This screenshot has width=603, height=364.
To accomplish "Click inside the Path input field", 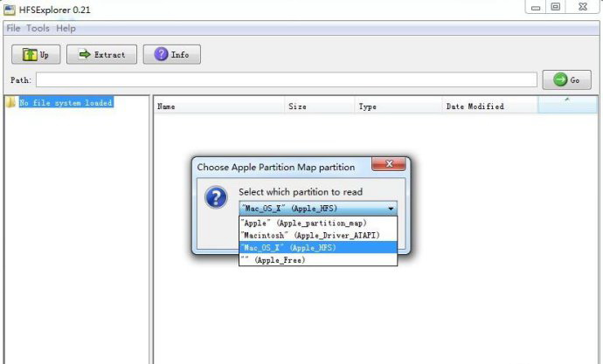I will tap(287, 80).
